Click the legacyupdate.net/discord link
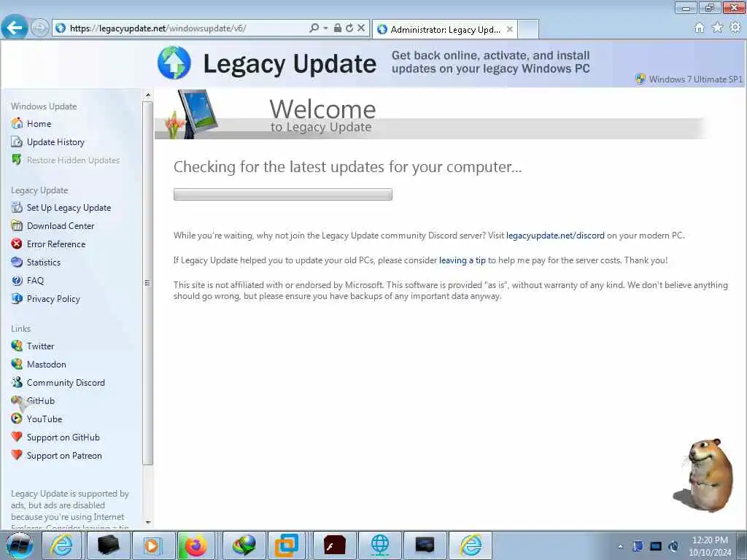The height and width of the screenshot is (560, 747). coord(555,236)
